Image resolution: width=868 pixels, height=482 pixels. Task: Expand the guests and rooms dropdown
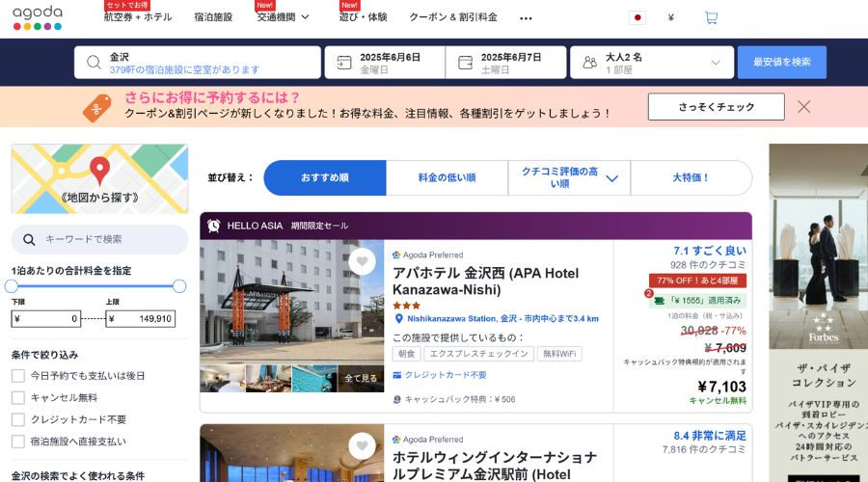click(716, 63)
